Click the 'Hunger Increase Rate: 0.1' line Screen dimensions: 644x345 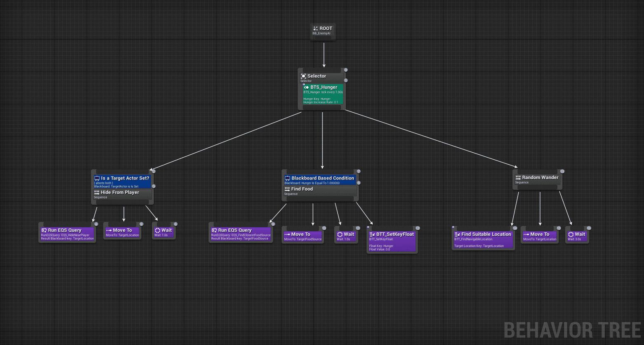[x=321, y=102]
